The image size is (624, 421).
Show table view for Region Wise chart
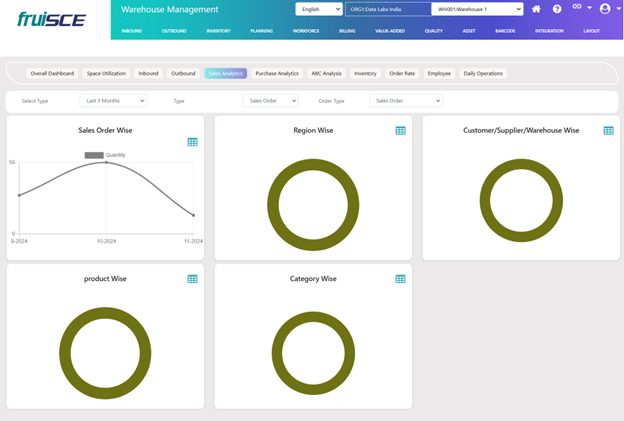point(400,131)
